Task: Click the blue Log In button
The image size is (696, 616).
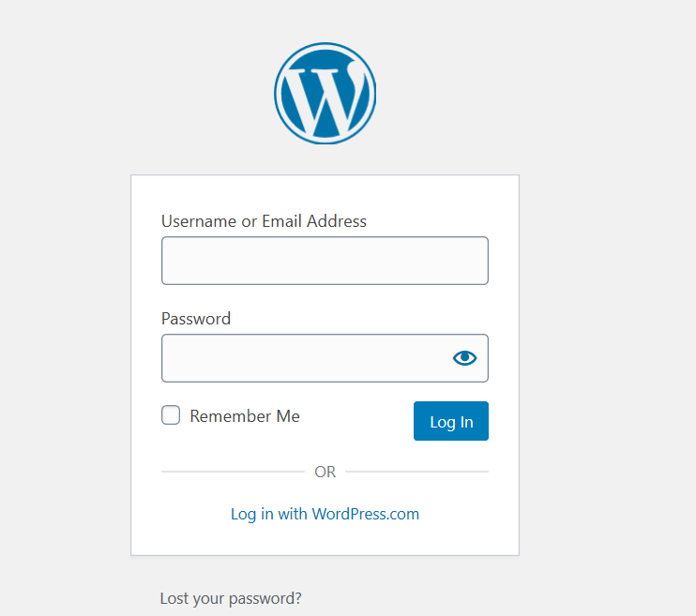Action: [451, 421]
